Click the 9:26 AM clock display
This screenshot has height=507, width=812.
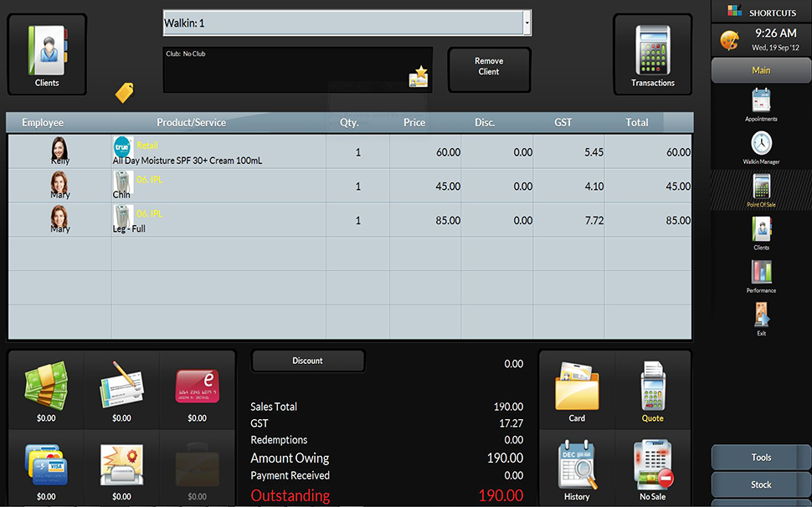click(x=776, y=33)
